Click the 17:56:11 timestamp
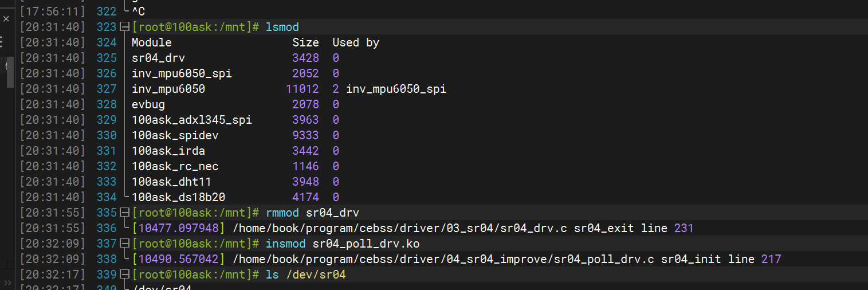Image resolution: width=868 pixels, height=290 pixels. pyautogui.click(x=53, y=11)
